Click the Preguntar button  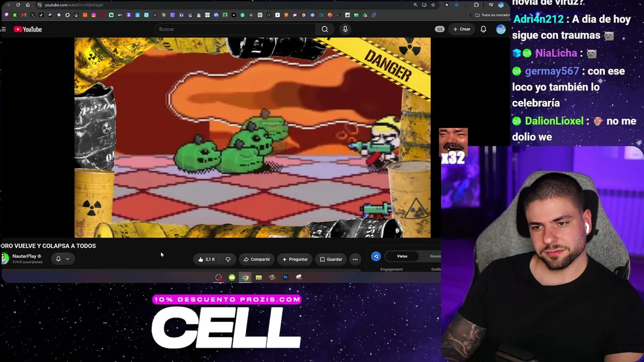(x=295, y=259)
